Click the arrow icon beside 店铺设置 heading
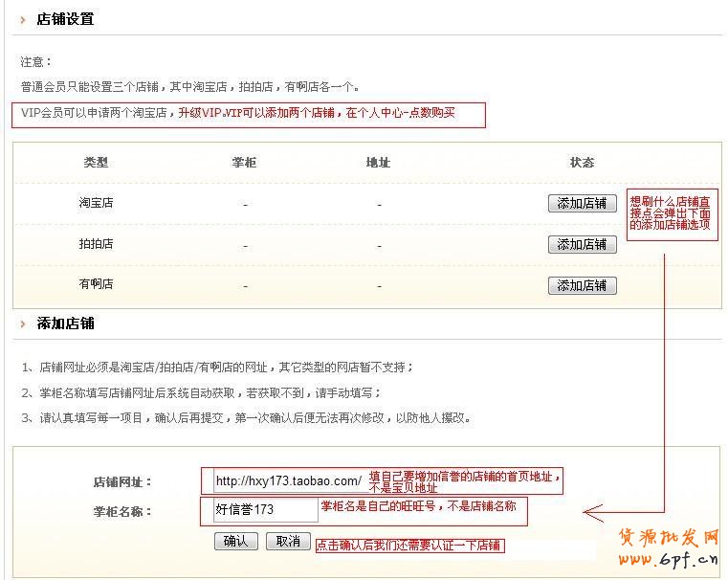728x580 pixels. (x=22, y=19)
